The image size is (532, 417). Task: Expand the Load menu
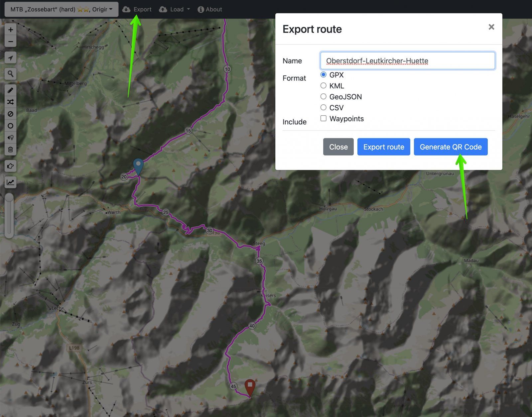coord(175,9)
